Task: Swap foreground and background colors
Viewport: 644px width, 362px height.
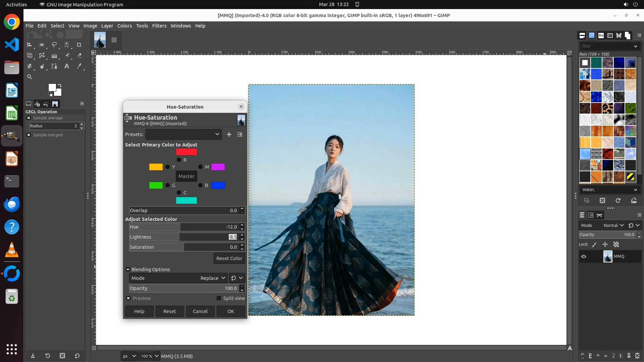Action: pyautogui.click(x=60, y=85)
